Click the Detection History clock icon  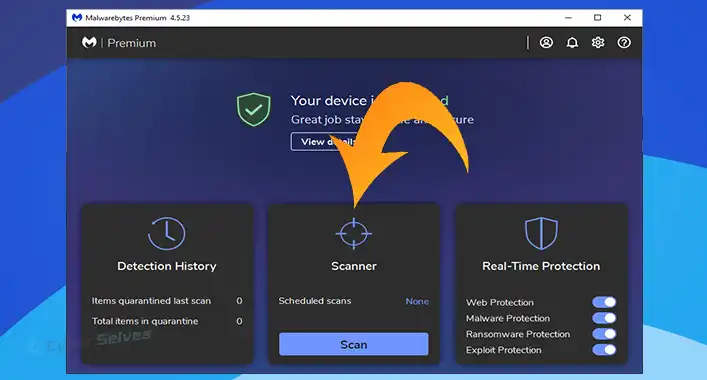coord(166,233)
